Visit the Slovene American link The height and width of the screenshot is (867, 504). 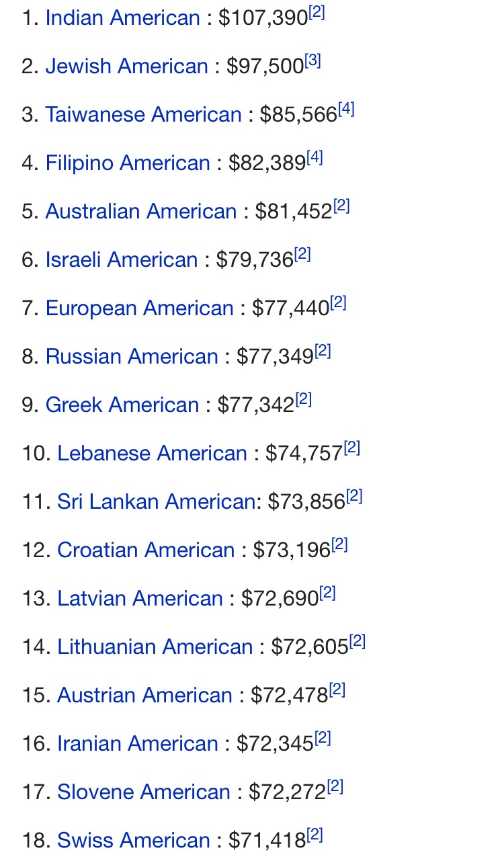pos(144,792)
